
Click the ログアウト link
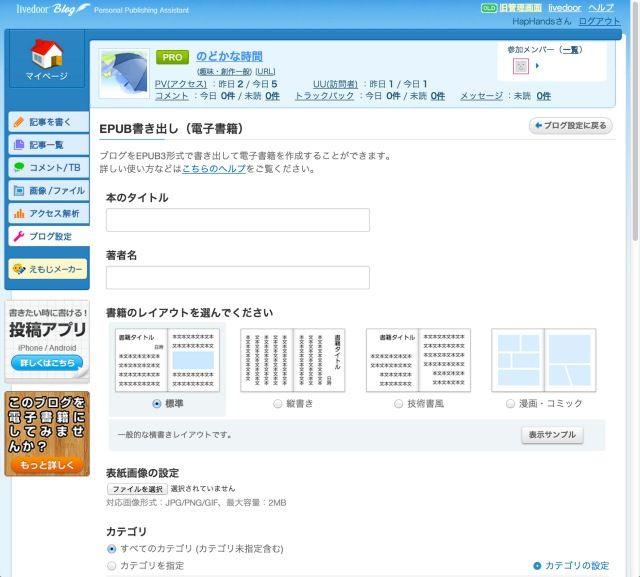[600, 21]
